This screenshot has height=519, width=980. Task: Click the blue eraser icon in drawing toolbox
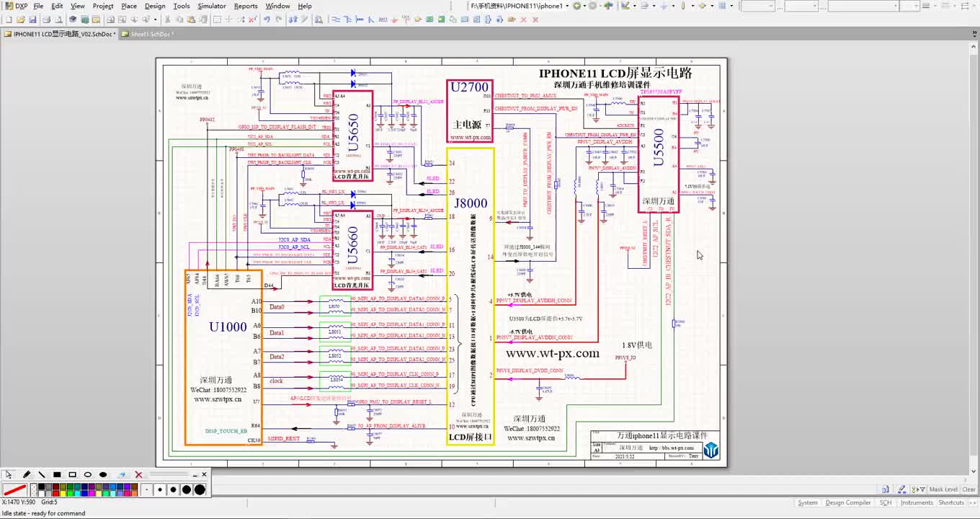coord(121,474)
